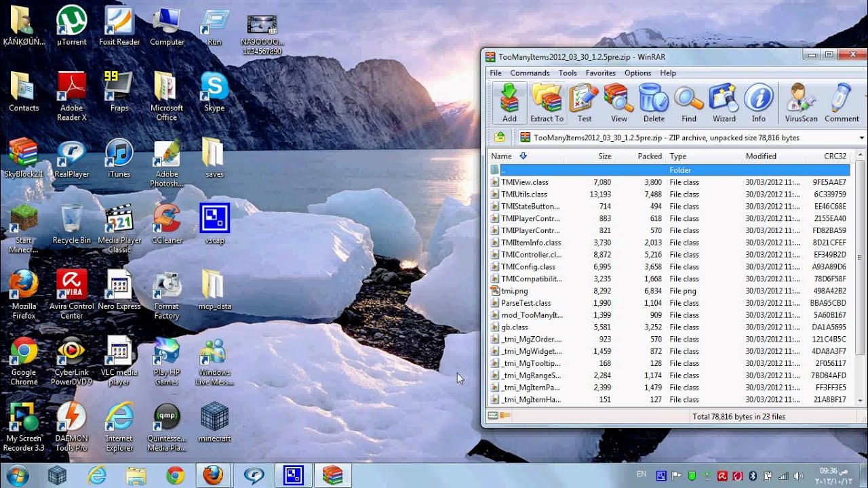Select RealPlayer desktop icon
This screenshot has width=868, height=488.
pos(71,158)
